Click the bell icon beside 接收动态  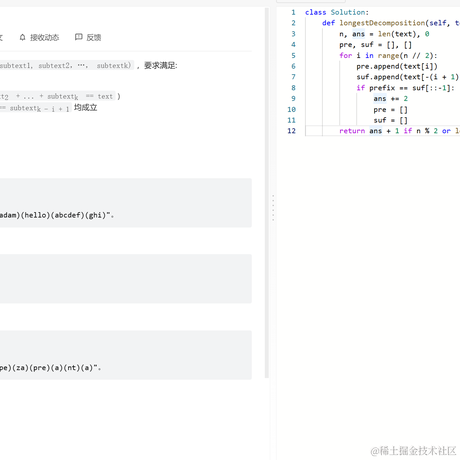22,37
